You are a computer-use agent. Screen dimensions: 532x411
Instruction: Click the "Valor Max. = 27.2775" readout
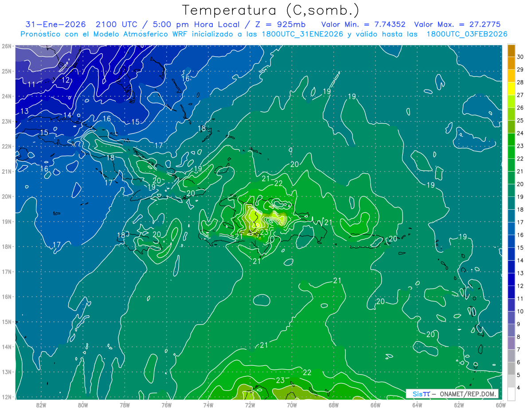(458, 24)
